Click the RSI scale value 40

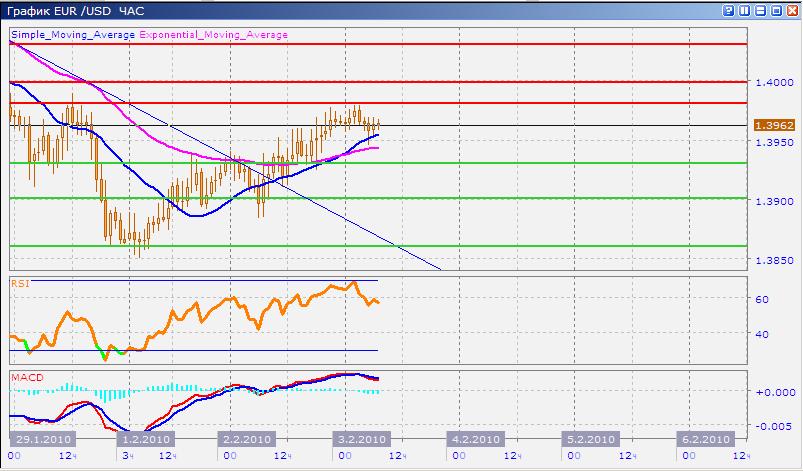(x=762, y=334)
